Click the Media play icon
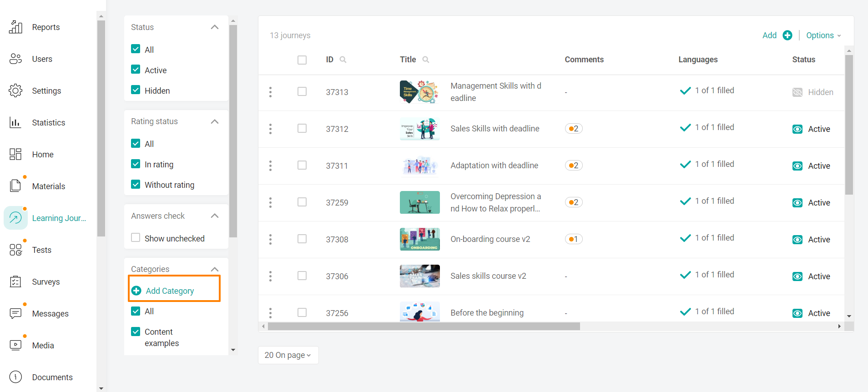868x392 pixels. tap(15, 345)
